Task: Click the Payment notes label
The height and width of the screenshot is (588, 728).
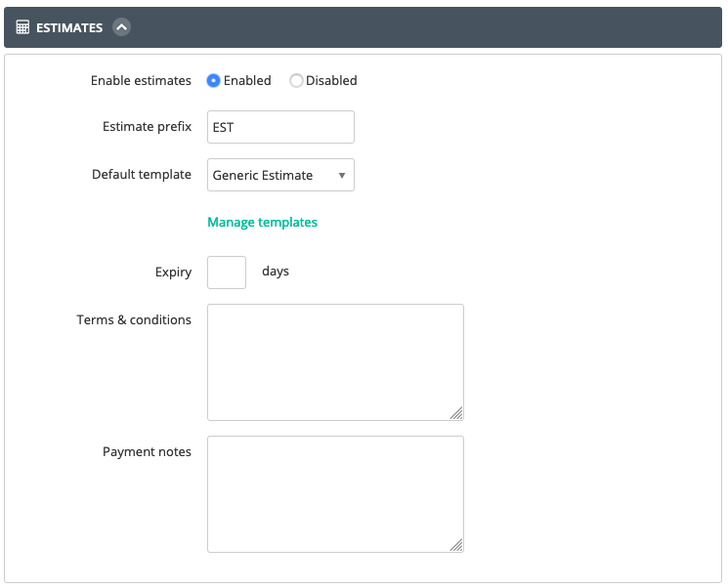Action: (x=148, y=452)
